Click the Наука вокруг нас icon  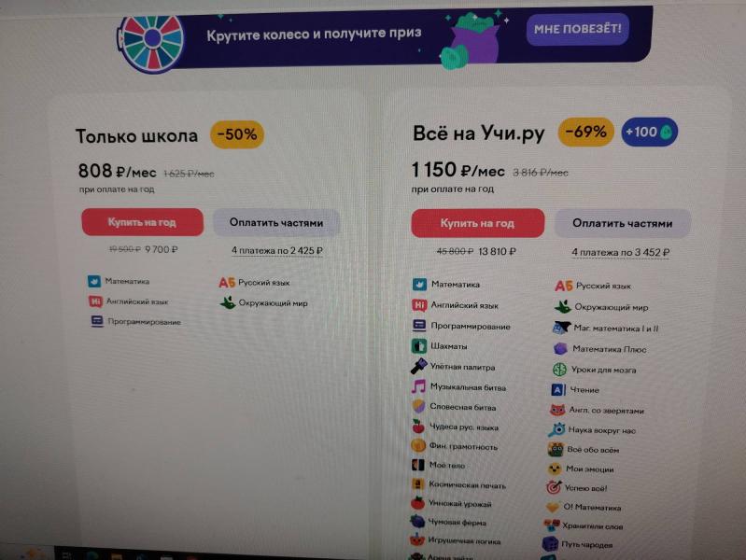point(556,429)
